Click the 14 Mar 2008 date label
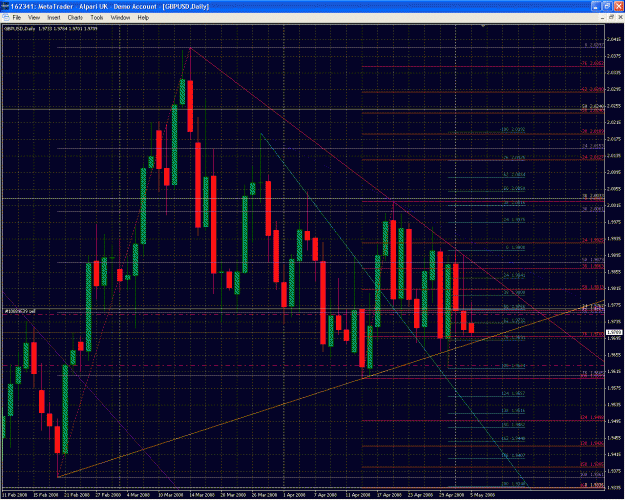625x500 pixels. 202,495
